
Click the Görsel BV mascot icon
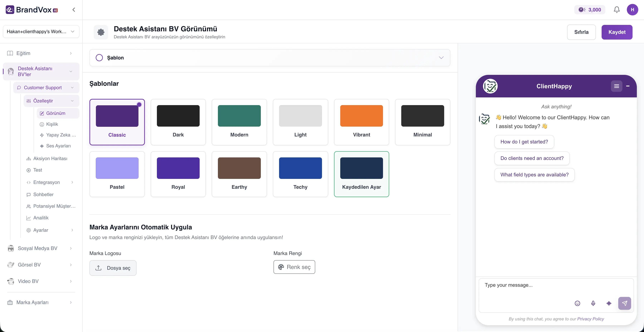(x=11, y=265)
